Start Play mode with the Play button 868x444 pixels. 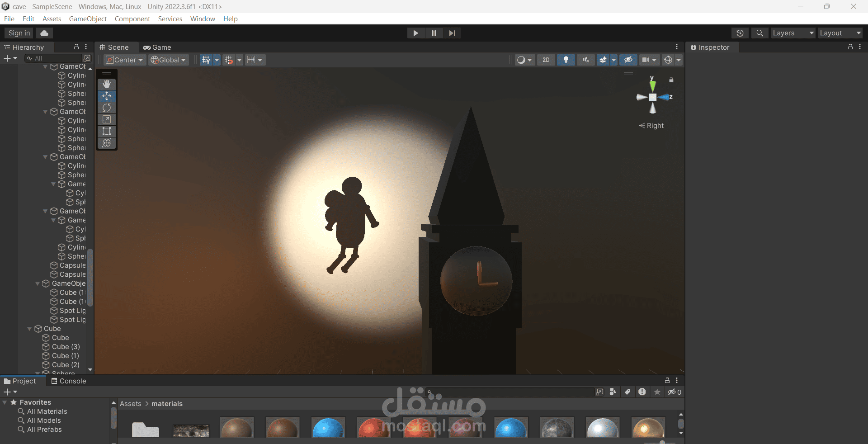click(x=415, y=33)
